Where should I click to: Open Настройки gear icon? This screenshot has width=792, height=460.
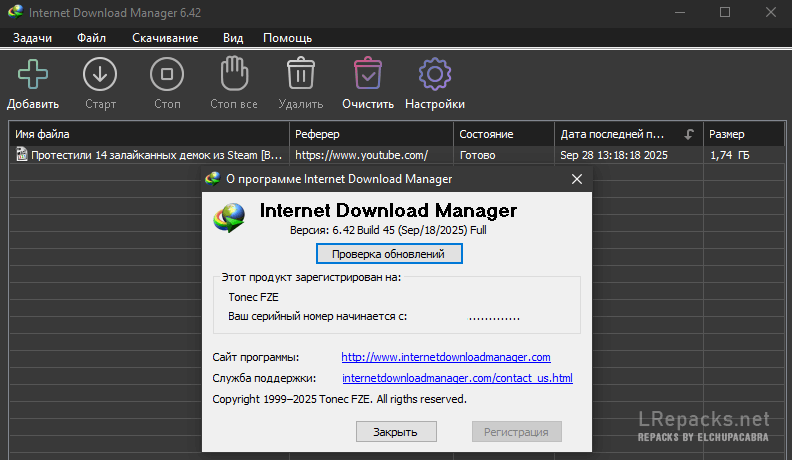[x=434, y=75]
